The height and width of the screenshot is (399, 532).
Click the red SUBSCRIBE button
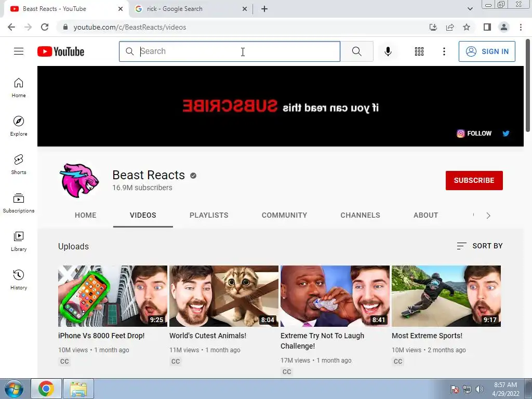coord(474,180)
